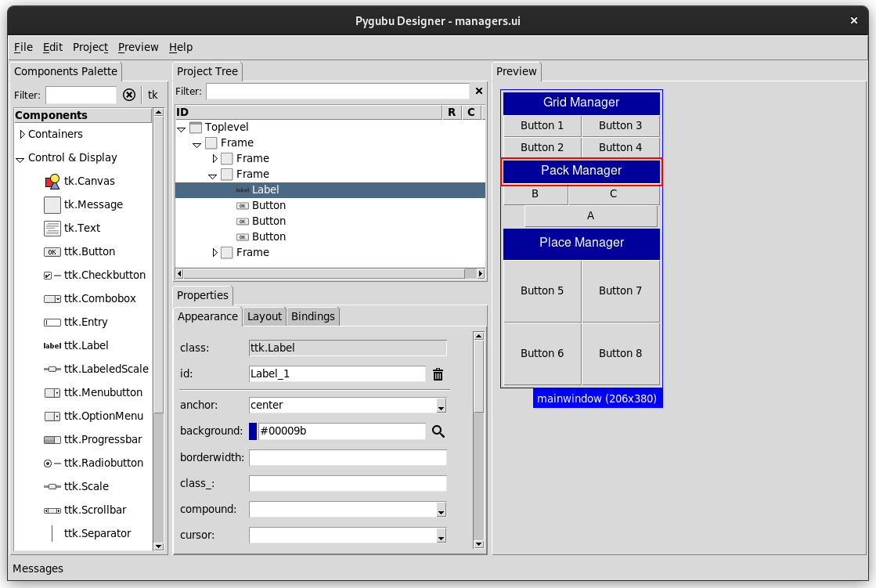Select the Pack Manager label in preview
The width and height of the screenshot is (876, 588).
[x=581, y=171]
